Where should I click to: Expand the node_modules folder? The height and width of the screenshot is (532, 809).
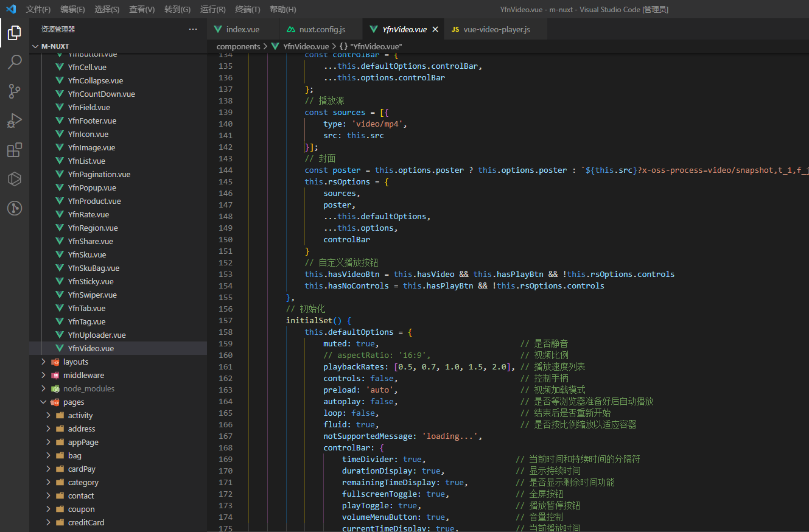tap(88, 388)
